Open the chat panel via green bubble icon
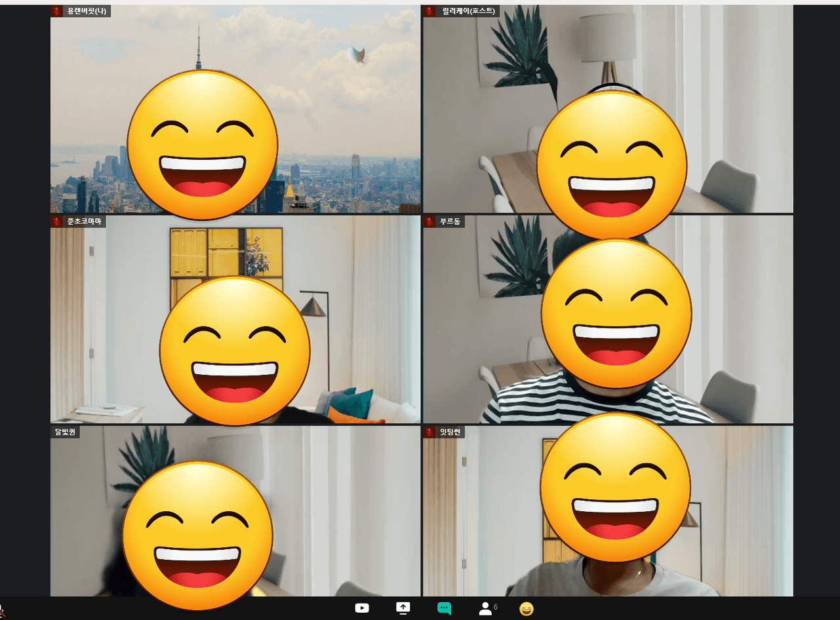 click(444, 608)
